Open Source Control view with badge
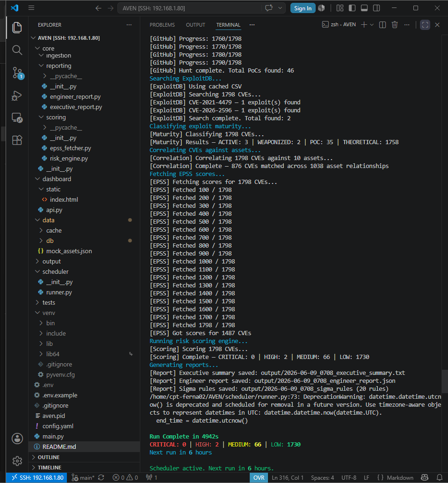 pos(18,73)
